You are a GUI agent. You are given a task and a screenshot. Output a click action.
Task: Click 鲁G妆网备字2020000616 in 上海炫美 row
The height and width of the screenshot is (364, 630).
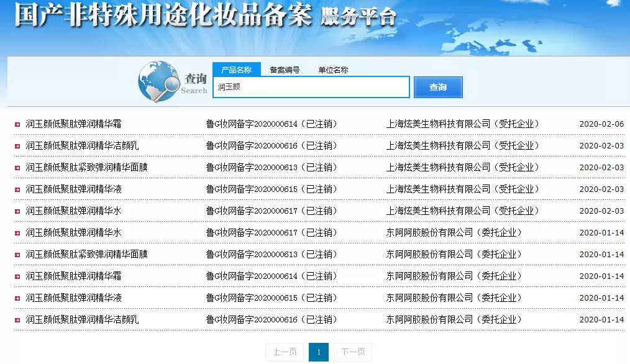pos(252,145)
